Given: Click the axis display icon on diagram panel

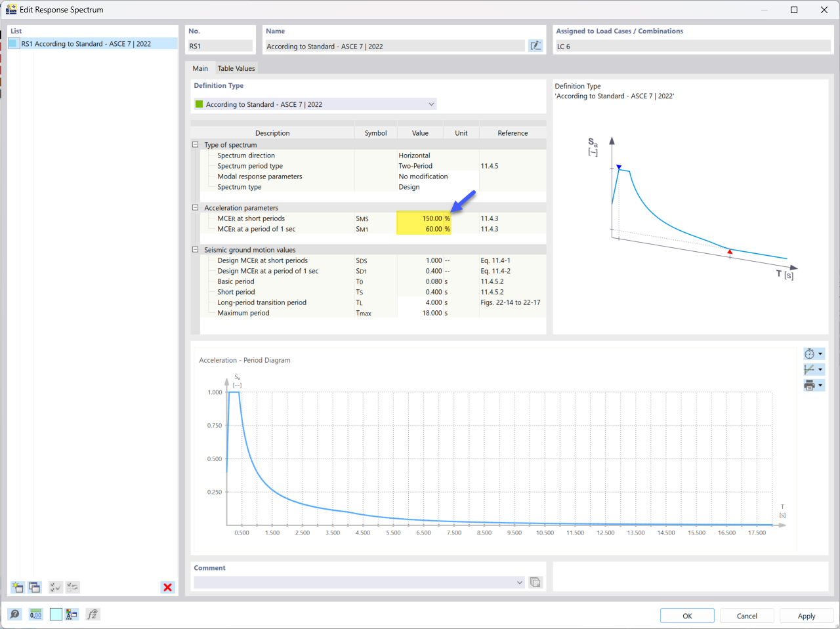Looking at the screenshot, I should (811, 369).
